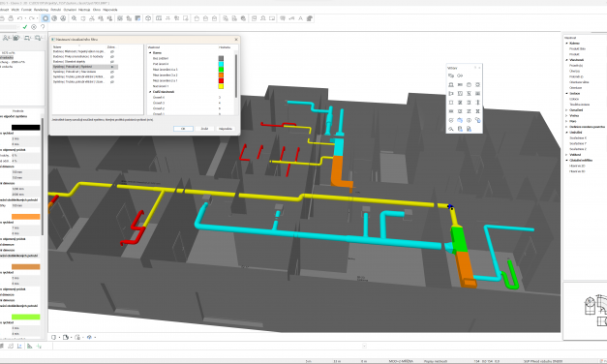Select the Budovy Stavební objekty filter row
Viewport: 607px width, 364px height.
[85, 62]
